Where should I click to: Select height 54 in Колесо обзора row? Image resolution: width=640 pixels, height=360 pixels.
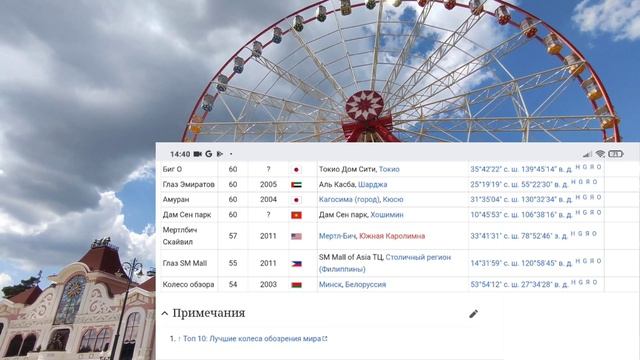233,284
